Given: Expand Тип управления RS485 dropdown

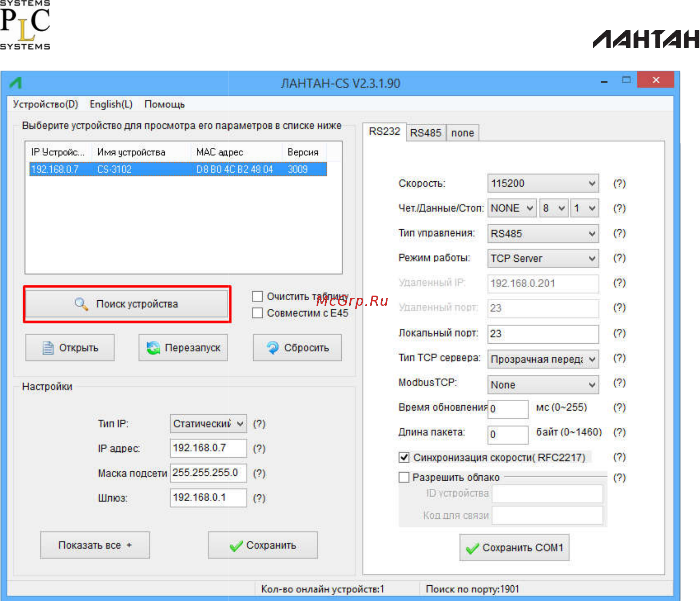Looking at the screenshot, I should point(543,233).
